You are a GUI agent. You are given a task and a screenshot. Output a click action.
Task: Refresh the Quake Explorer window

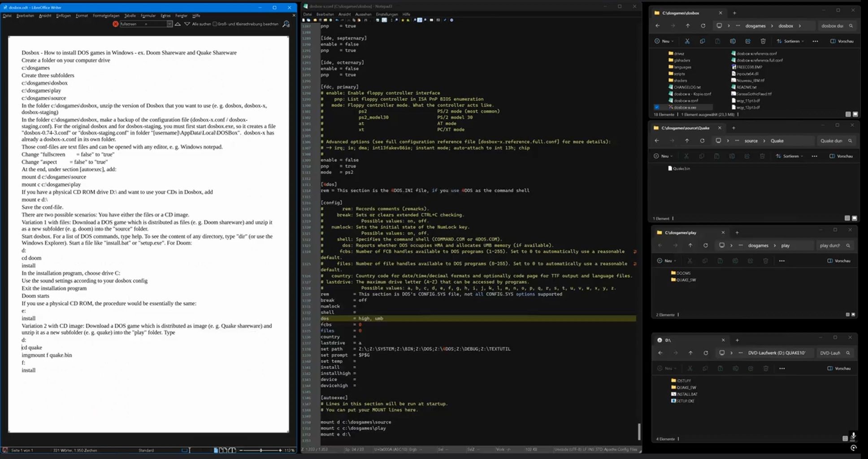tap(702, 141)
